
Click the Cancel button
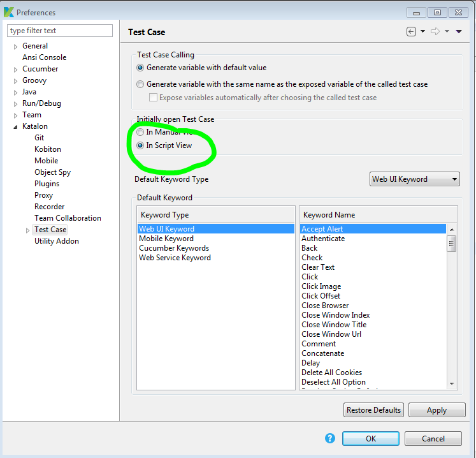(x=433, y=439)
